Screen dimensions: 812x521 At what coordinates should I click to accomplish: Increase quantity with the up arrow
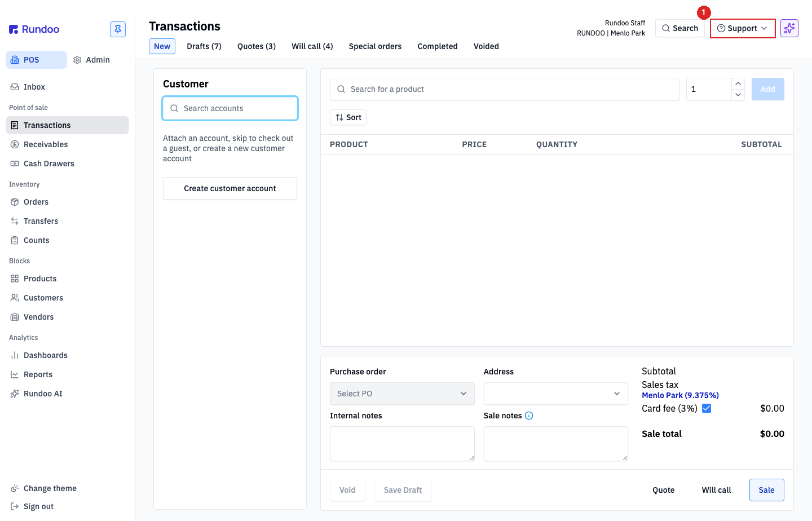(x=738, y=83)
